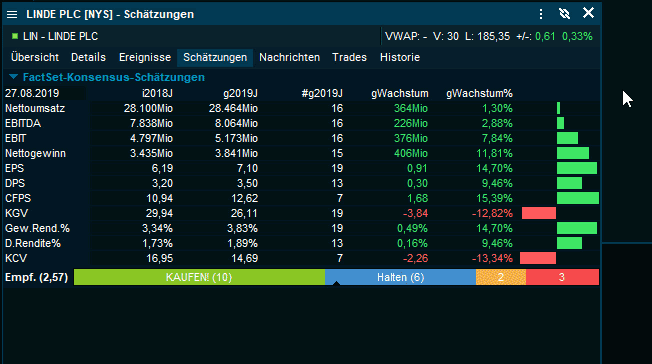Select the D.Rendite% row label
652x364 pixels.
[x=33, y=243]
